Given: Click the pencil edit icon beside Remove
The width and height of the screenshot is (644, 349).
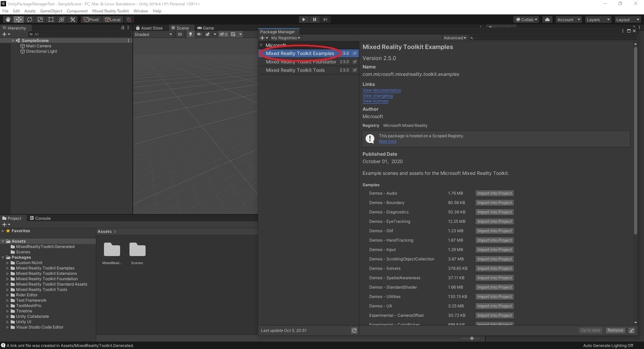Looking at the screenshot, I should coord(632,330).
